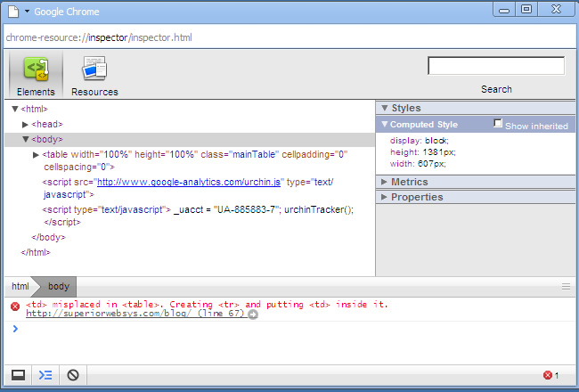579x392 pixels.
Task: Expand the head node triangle
Action: (26, 125)
